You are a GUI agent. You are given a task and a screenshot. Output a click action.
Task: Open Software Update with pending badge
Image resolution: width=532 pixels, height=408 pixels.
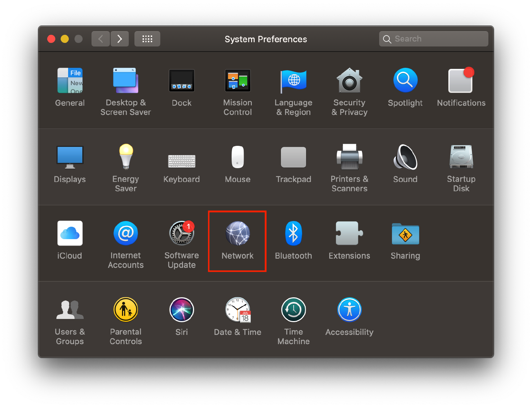tap(182, 233)
